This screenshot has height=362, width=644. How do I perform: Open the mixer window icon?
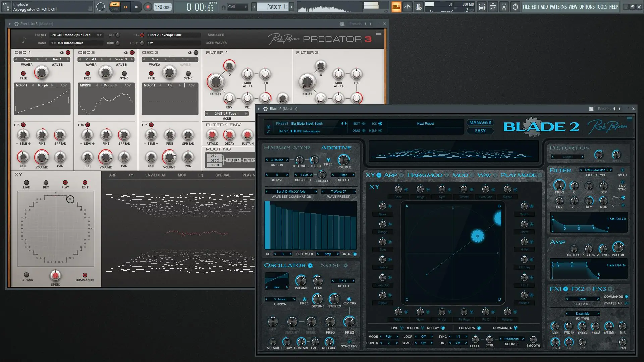point(504,7)
